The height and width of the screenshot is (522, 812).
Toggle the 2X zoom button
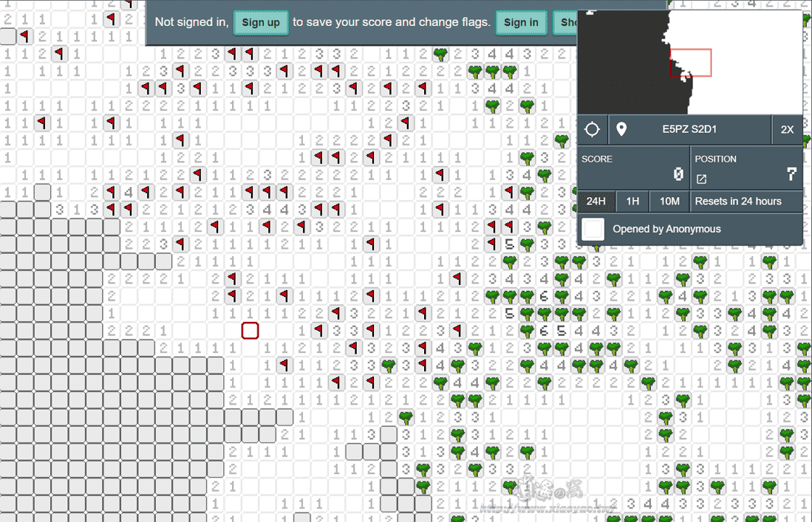point(787,130)
